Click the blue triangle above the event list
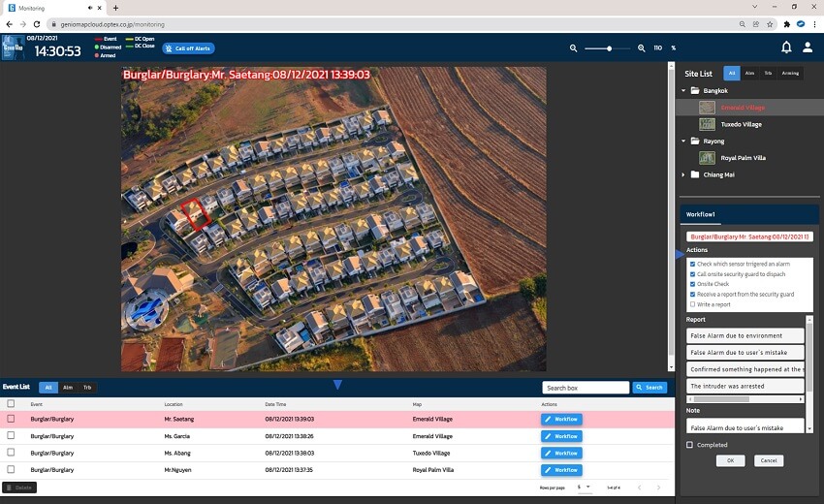The image size is (824, 504). tap(337, 385)
